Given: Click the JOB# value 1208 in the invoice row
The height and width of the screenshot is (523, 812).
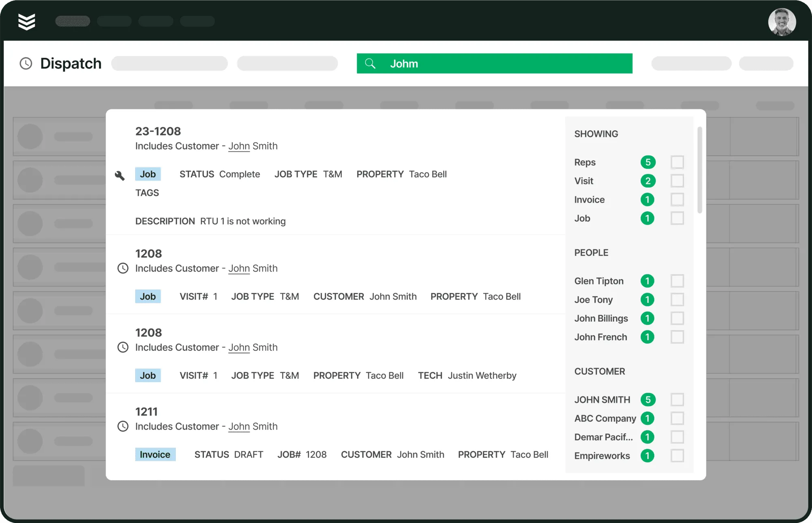Looking at the screenshot, I should coord(316,454).
